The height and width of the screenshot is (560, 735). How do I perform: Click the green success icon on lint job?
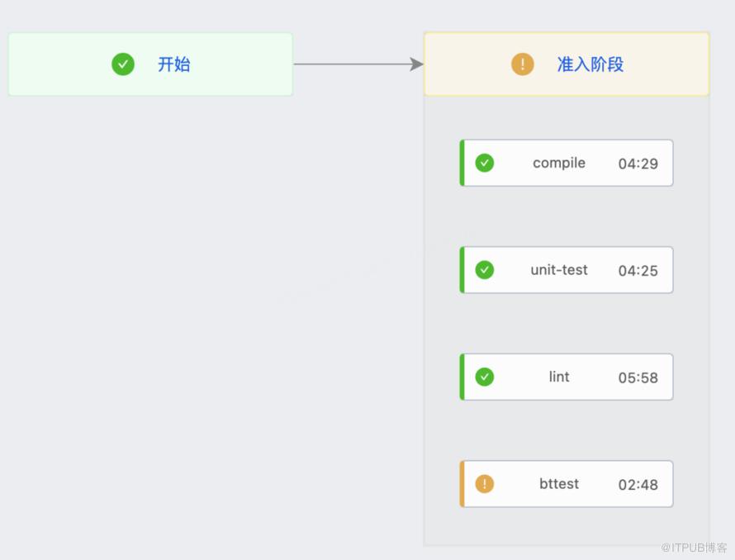point(485,377)
